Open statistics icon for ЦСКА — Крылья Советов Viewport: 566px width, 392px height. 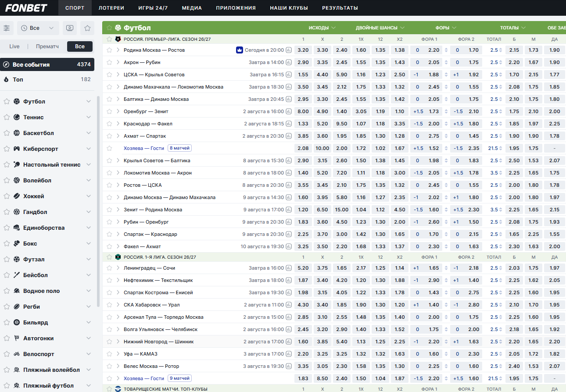click(289, 75)
